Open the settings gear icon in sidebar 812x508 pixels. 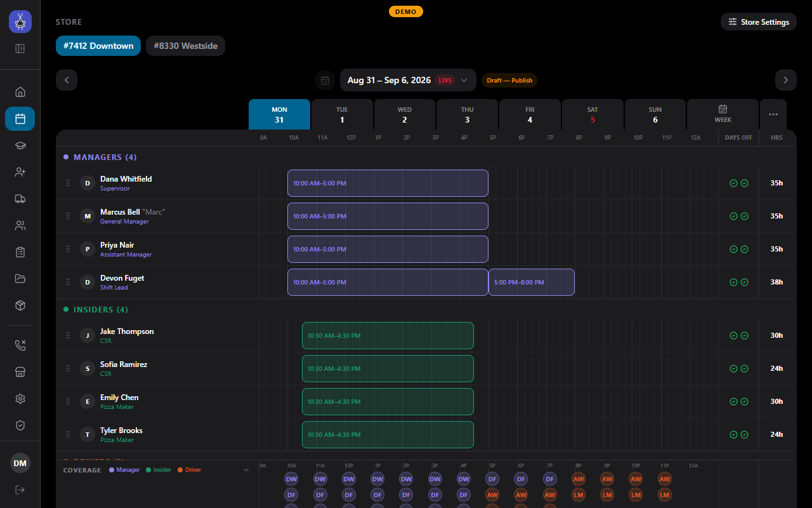pos(20,399)
